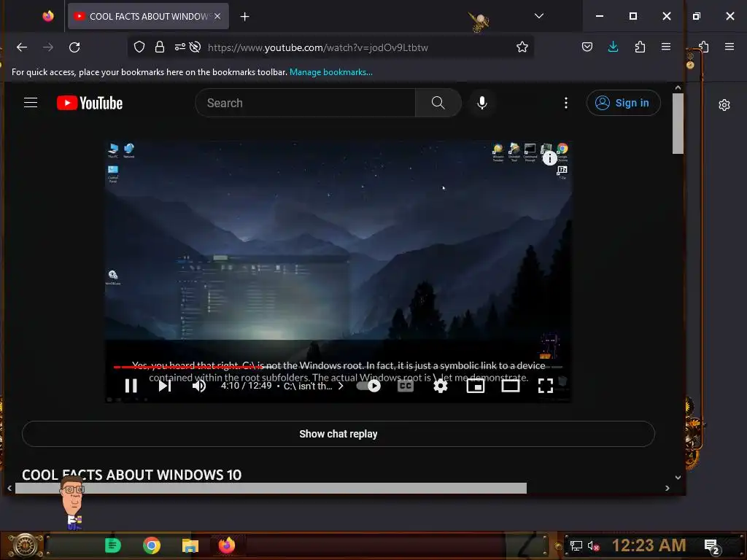Click the scroll down arrow of the page scrollbar
The height and width of the screenshot is (560, 747).
pyautogui.click(x=678, y=477)
